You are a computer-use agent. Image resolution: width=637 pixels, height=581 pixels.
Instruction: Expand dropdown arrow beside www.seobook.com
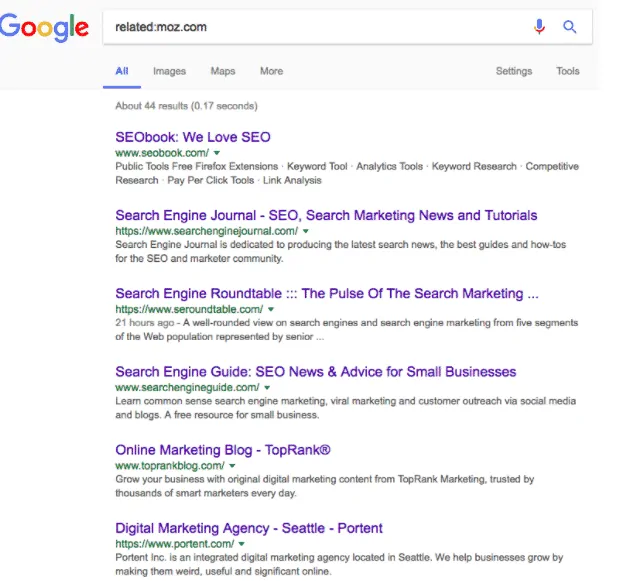217,153
